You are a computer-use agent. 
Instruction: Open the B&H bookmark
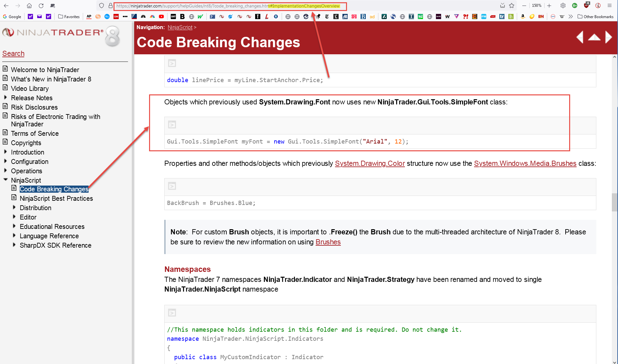[x=541, y=16]
